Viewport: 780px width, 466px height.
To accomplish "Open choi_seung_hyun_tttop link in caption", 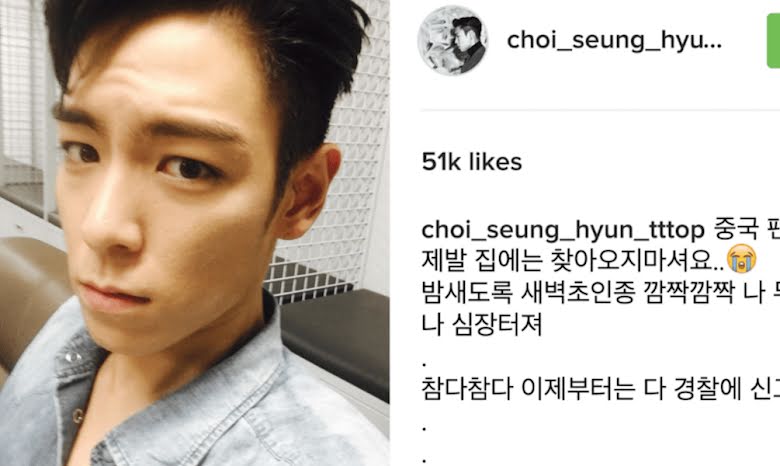I will [563, 230].
